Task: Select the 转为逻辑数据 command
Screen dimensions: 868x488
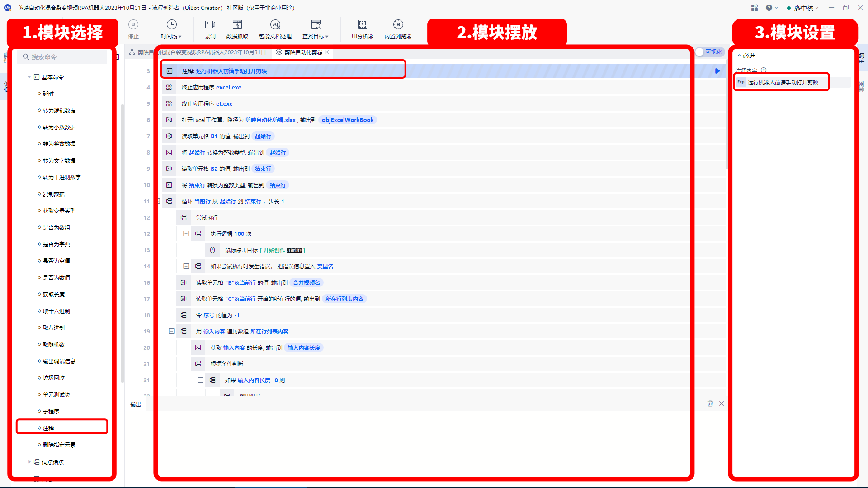Action: point(59,111)
